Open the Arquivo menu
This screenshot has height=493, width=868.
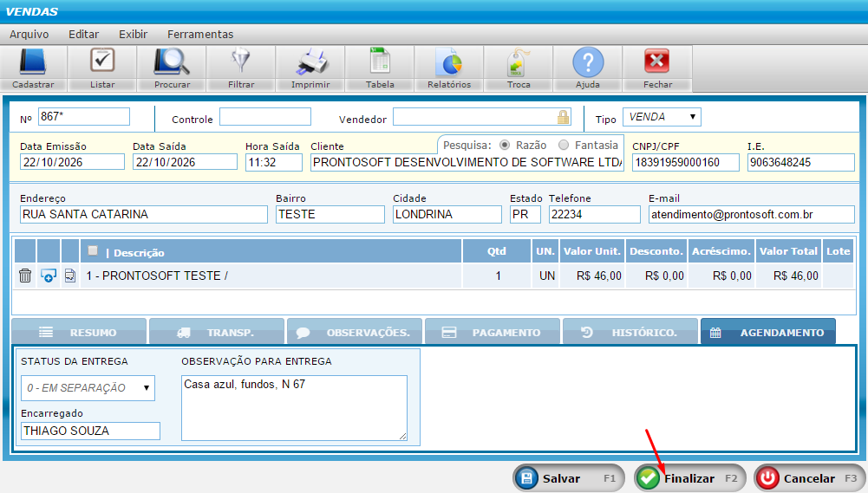(x=29, y=35)
